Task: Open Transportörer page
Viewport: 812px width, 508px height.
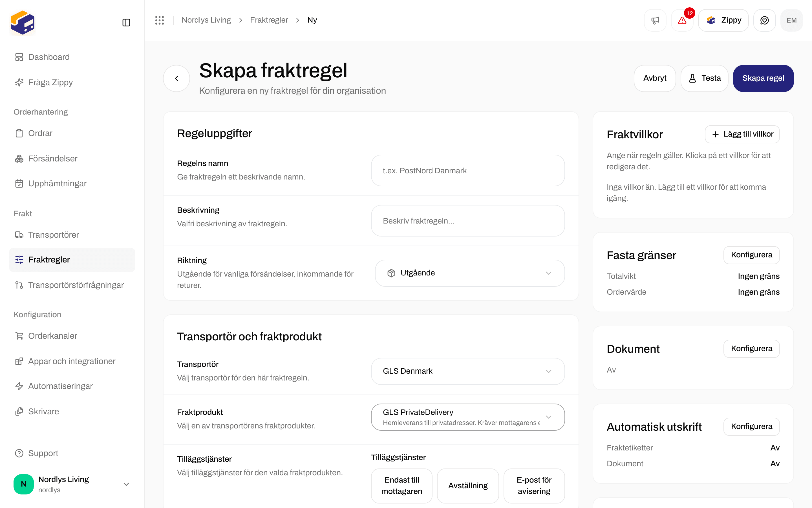Action: pos(72,235)
